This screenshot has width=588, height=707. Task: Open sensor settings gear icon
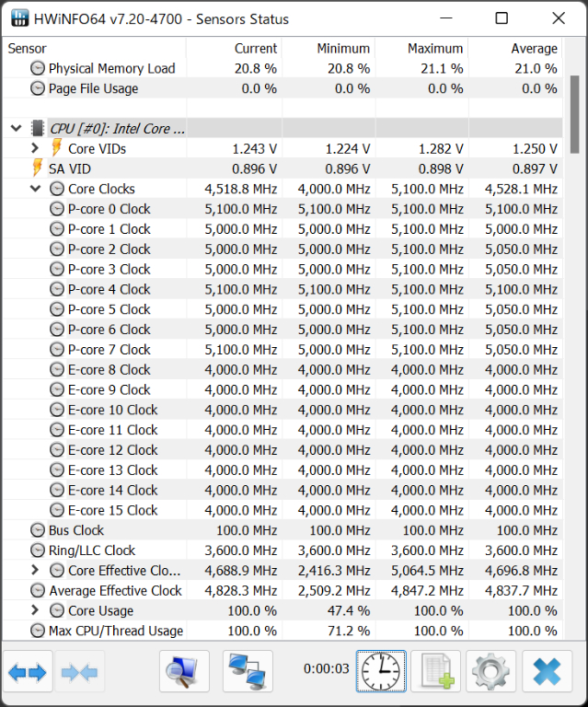pyautogui.click(x=490, y=672)
